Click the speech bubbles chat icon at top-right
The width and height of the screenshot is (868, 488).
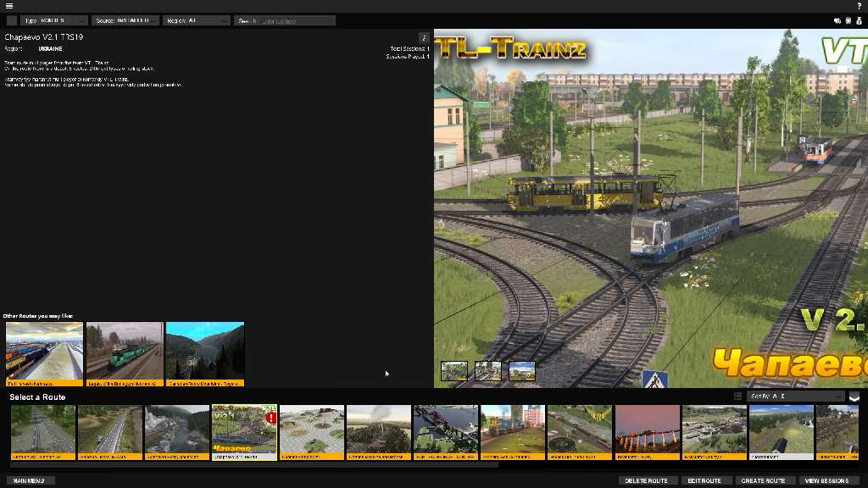[837, 21]
